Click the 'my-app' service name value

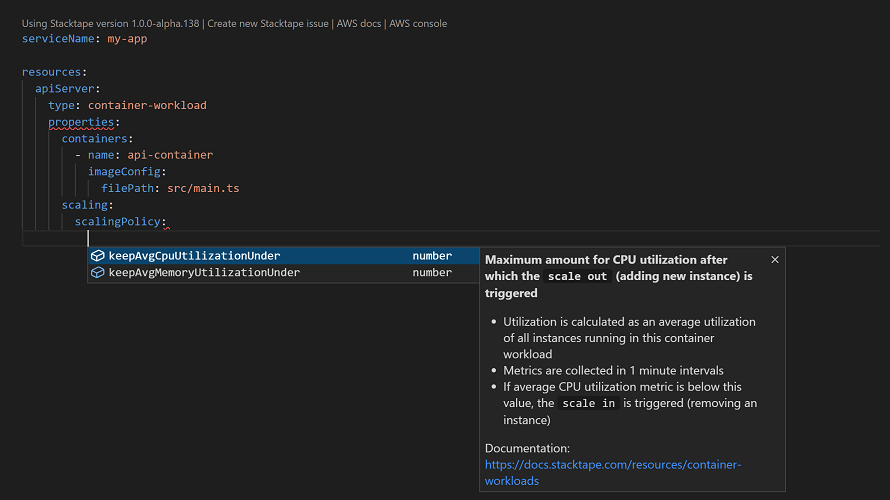[x=128, y=39]
